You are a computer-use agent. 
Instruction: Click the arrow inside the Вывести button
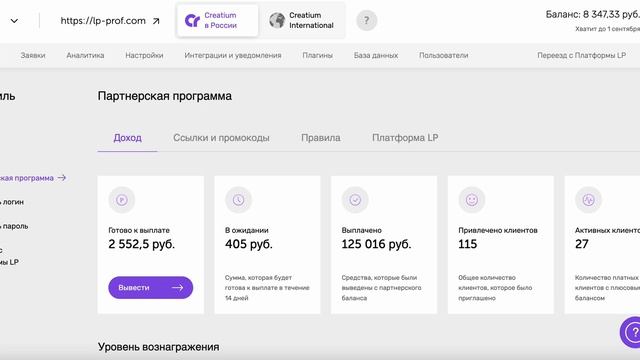[177, 288]
